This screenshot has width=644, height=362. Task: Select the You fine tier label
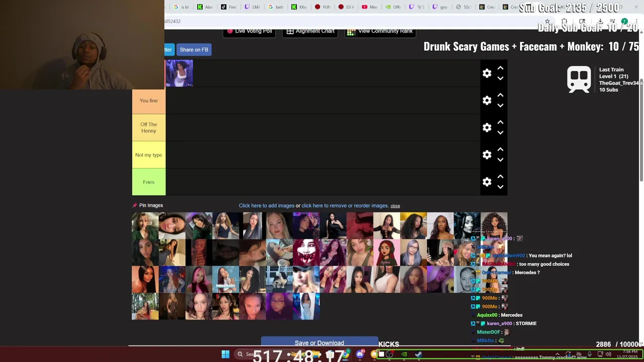point(148,101)
